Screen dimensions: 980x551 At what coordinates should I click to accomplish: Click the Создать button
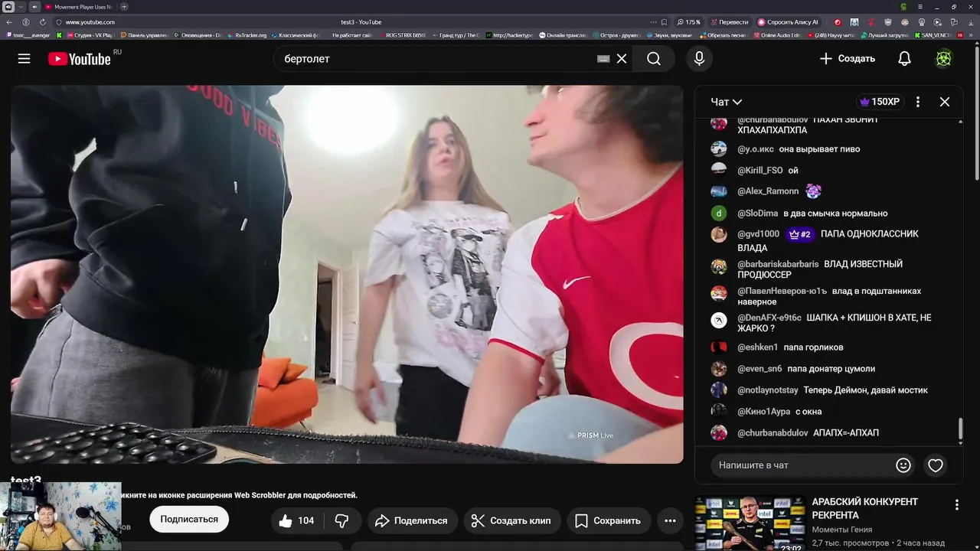(847, 59)
